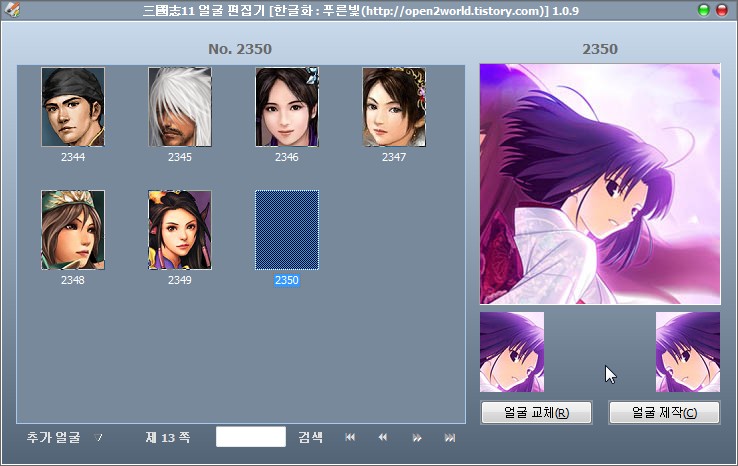Go to the previous page icon
Screen dimensions: 738x466
click(x=383, y=437)
